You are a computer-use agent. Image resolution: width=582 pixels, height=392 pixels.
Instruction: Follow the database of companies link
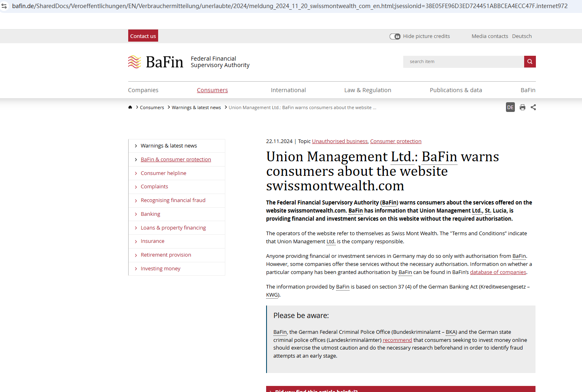(x=498, y=272)
